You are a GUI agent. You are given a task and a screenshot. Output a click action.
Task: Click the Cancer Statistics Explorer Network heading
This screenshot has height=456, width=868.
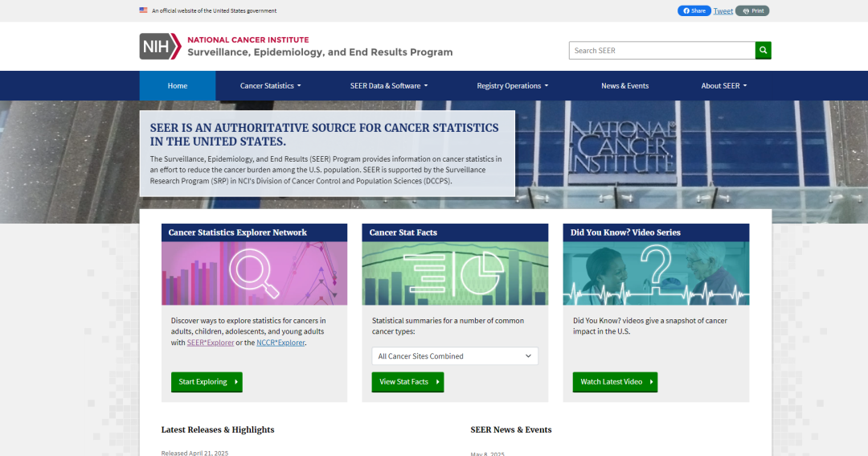pos(237,232)
